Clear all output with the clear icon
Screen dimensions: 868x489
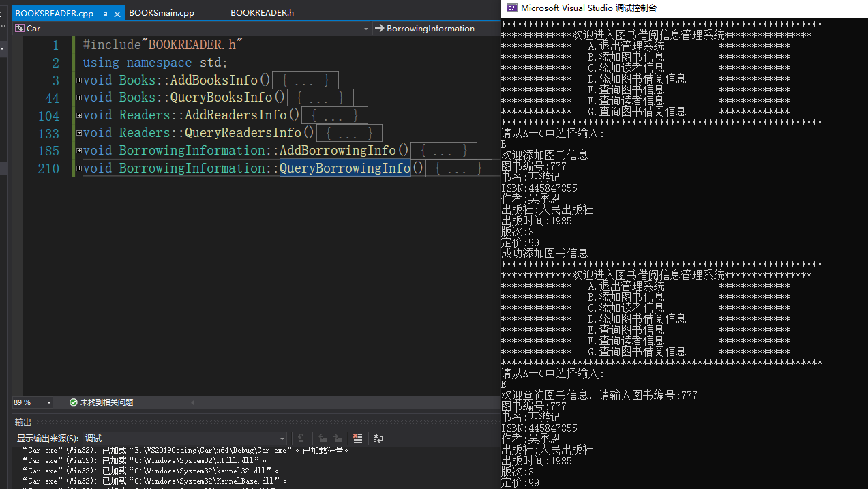coord(357,439)
